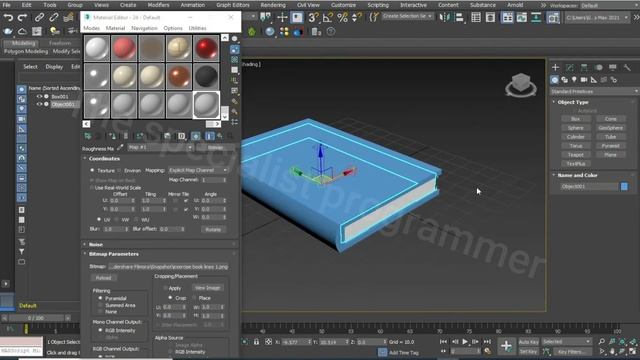The width and height of the screenshot is (640, 360).
Task: Click the Zoom magnifier viewport navigation icon
Action: coord(602,342)
